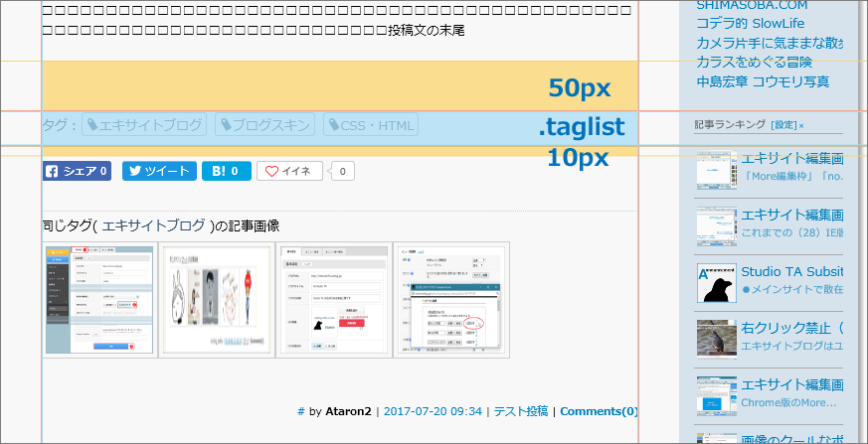Click the Facebook シェア button

pos(77,172)
